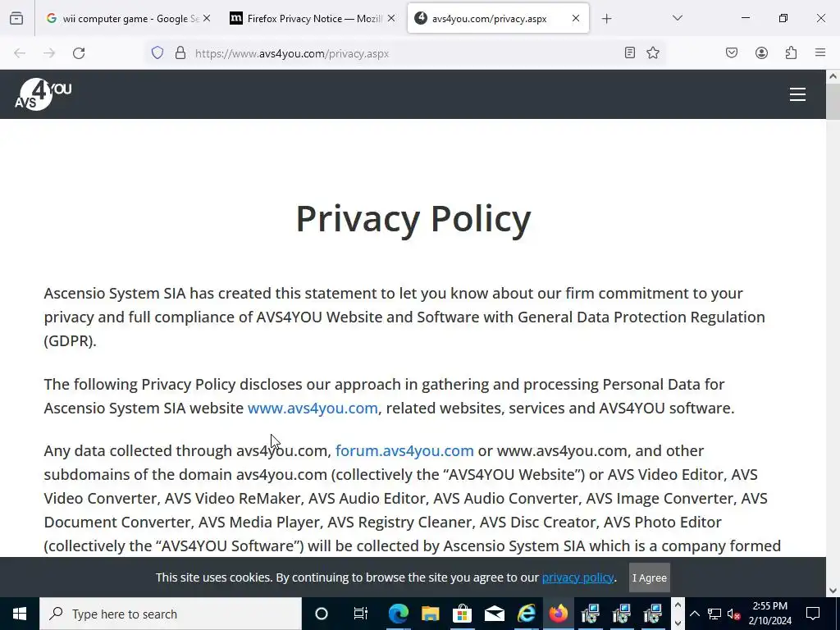Close the wii computer game tab
The image size is (840, 630).
(207, 19)
